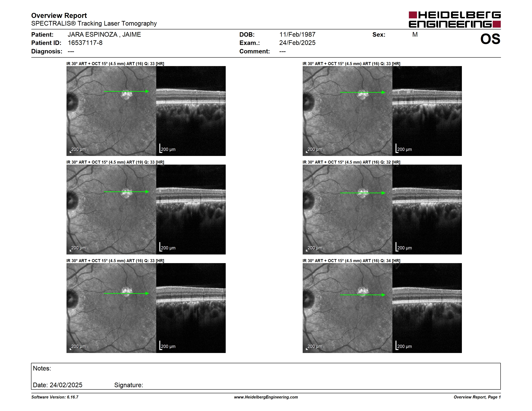Click 'SPECTRALIS® Tracking Laser Tomography' subtitle
The height and width of the screenshot is (411, 532).
pos(94,23)
